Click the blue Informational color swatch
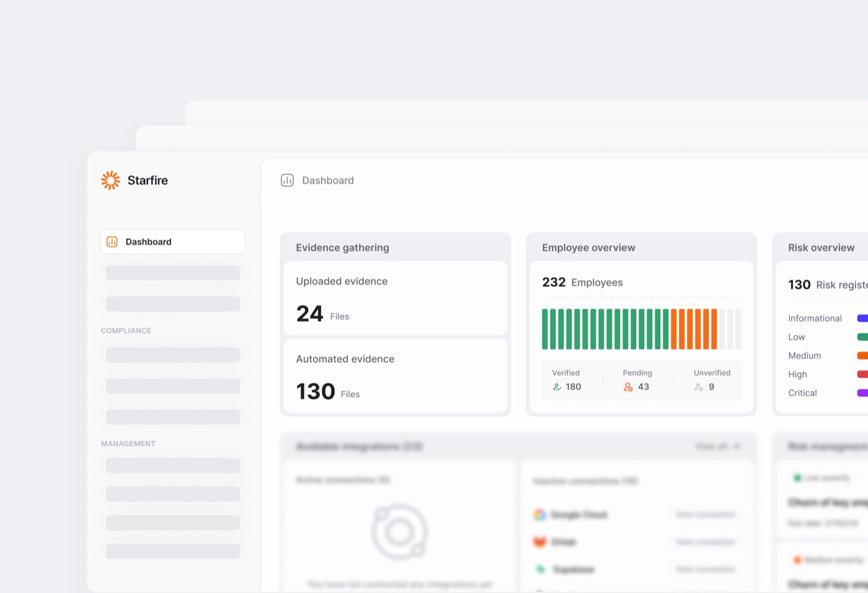 pos(862,318)
